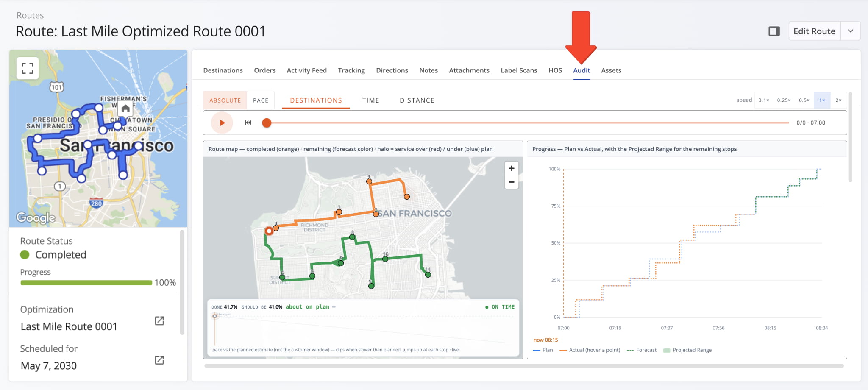Screen dimensions: 868x390
Task: Click the home depot marker on map
Action: pyautogui.click(x=125, y=109)
